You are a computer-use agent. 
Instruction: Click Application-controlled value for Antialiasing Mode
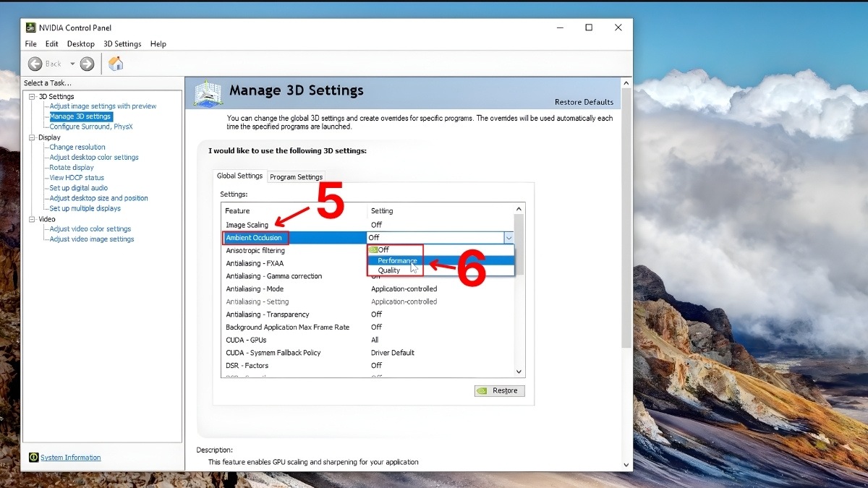pyautogui.click(x=404, y=289)
